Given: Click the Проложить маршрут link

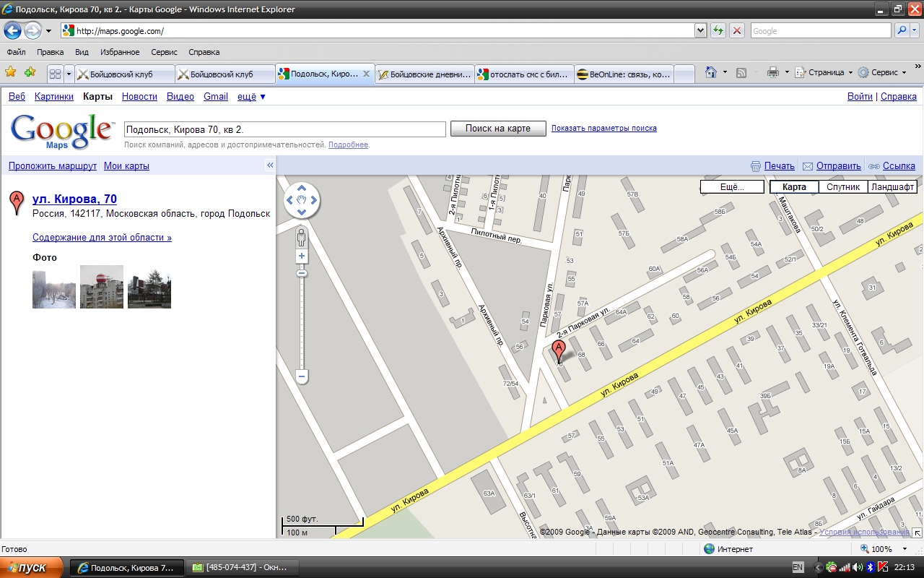Looking at the screenshot, I should (x=53, y=165).
